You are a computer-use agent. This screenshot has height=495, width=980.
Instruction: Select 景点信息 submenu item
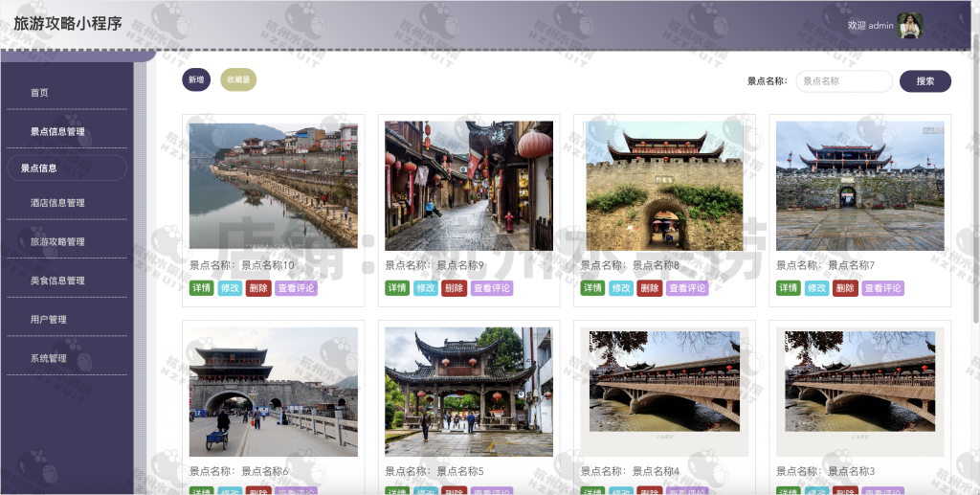(67, 169)
